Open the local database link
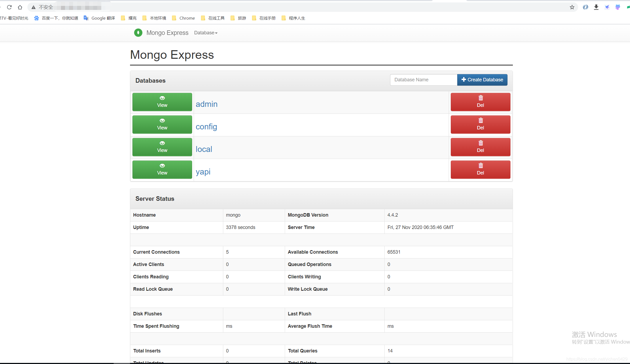The image size is (630, 364). tap(204, 149)
